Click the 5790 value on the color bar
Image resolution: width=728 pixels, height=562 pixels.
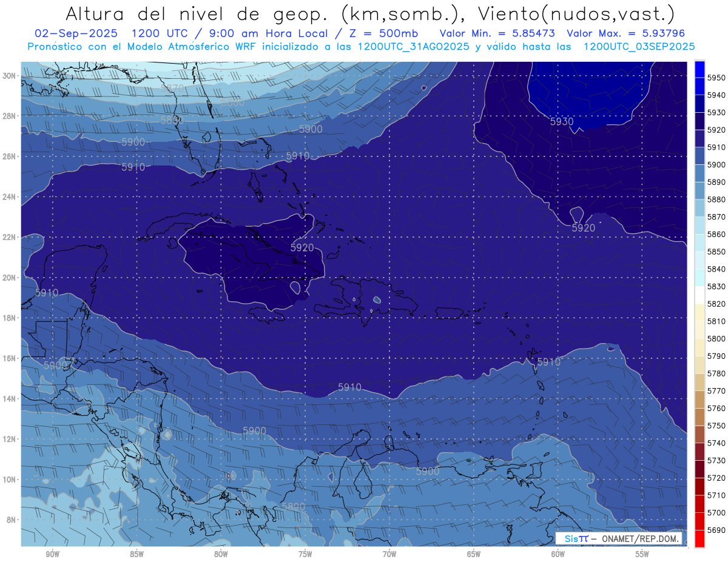(x=716, y=356)
